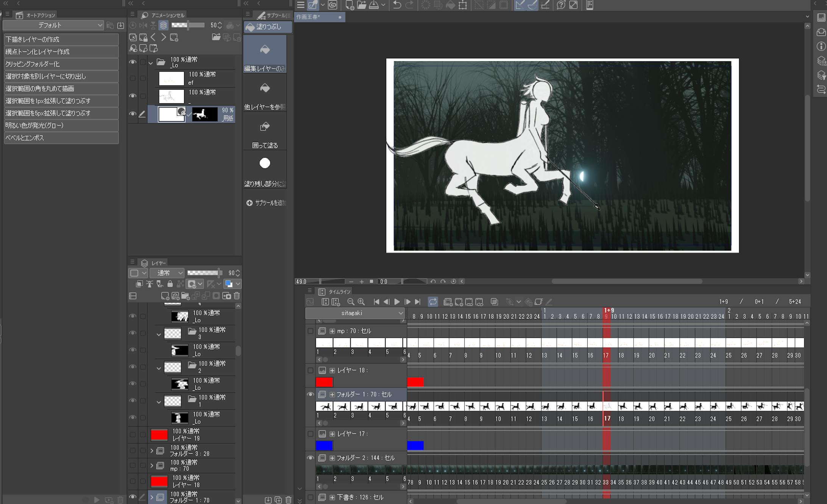Image resolution: width=827 pixels, height=504 pixels.
Task: Play the timeline animation
Action: point(397,302)
